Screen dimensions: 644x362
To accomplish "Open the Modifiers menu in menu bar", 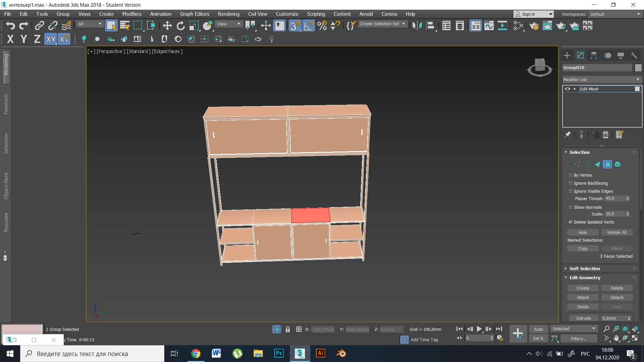I will pyautogui.click(x=131, y=14).
